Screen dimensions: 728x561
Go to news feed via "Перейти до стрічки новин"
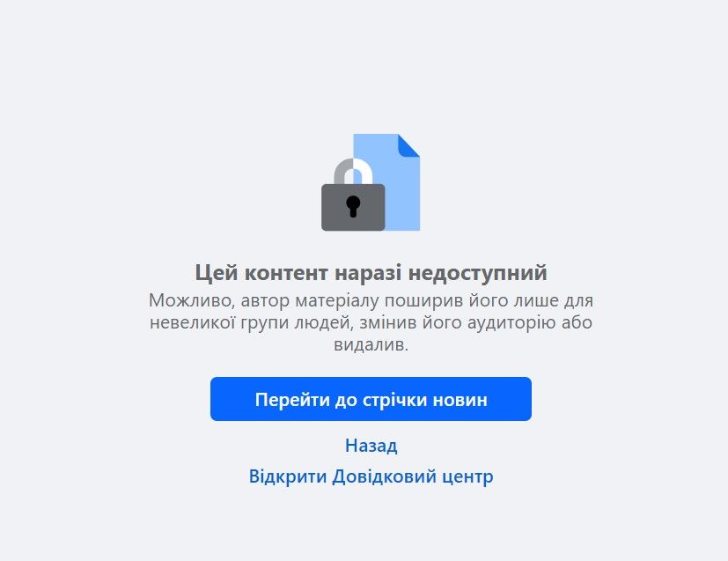click(371, 399)
